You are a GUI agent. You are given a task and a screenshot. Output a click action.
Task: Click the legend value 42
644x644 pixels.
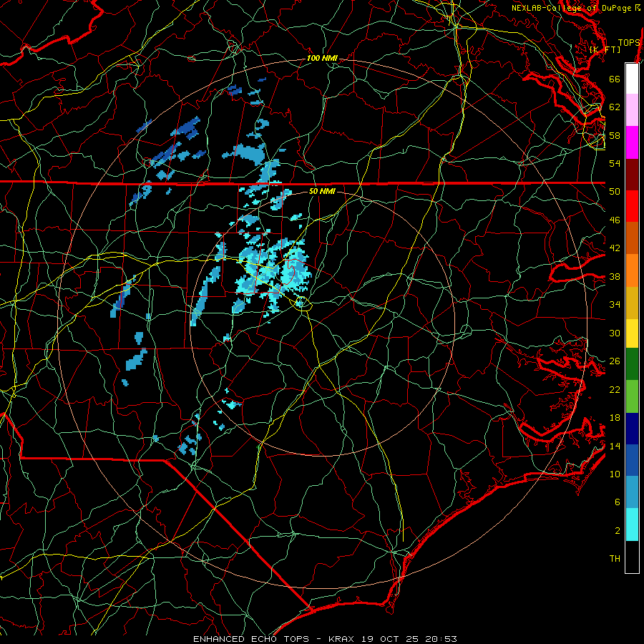615,248
